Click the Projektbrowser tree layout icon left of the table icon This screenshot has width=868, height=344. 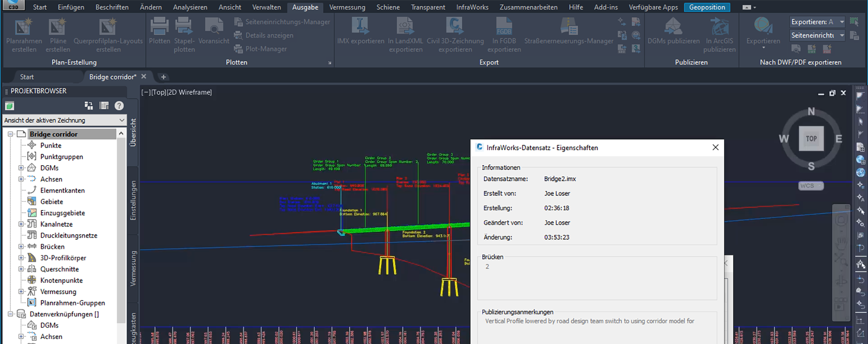coord(89,105)
